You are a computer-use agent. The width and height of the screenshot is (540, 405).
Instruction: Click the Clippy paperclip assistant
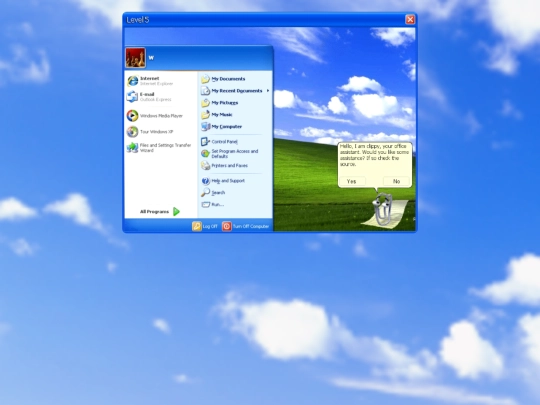pos(383,208)
